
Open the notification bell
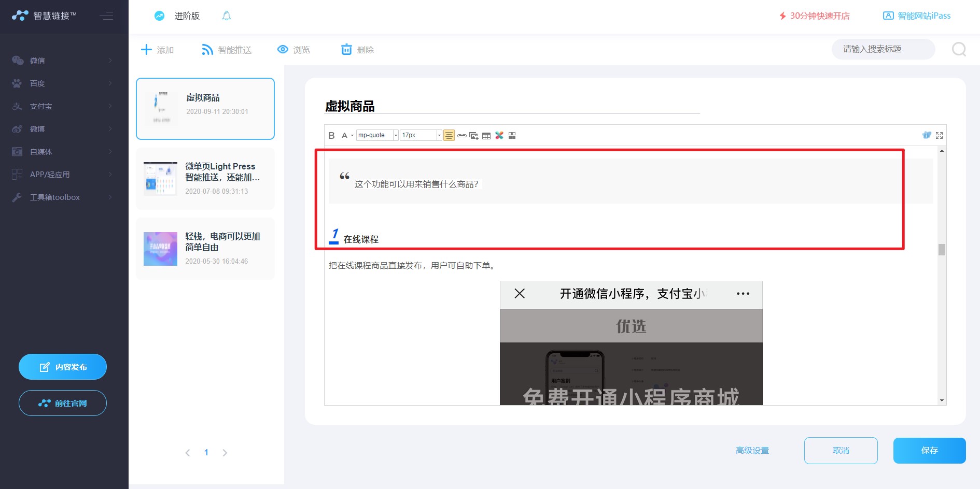tap(227, 16)
